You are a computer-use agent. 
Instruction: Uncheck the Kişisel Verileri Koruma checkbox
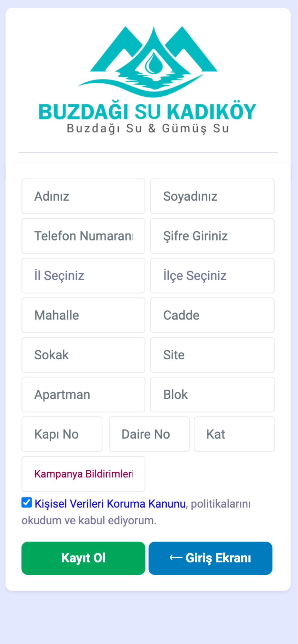coord(27,503)
